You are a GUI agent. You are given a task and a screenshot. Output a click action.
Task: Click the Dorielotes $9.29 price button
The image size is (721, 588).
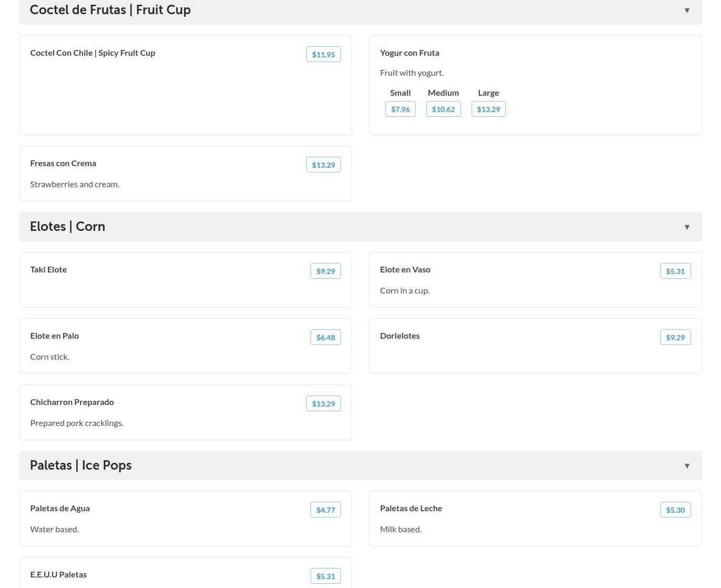[x=675, y=338]
